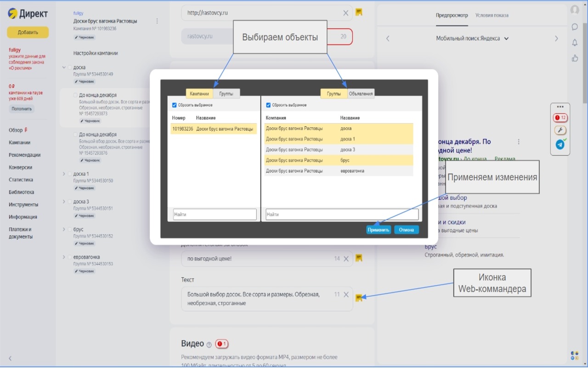Tick the checkbox for group 'доска'
The width and height of the screenshot is (588, 368).
click(x=69, y=68)
